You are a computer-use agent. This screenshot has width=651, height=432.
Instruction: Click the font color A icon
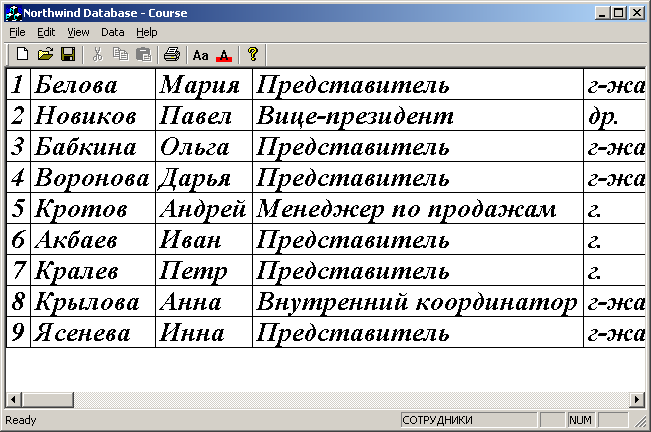click(224, 54)
